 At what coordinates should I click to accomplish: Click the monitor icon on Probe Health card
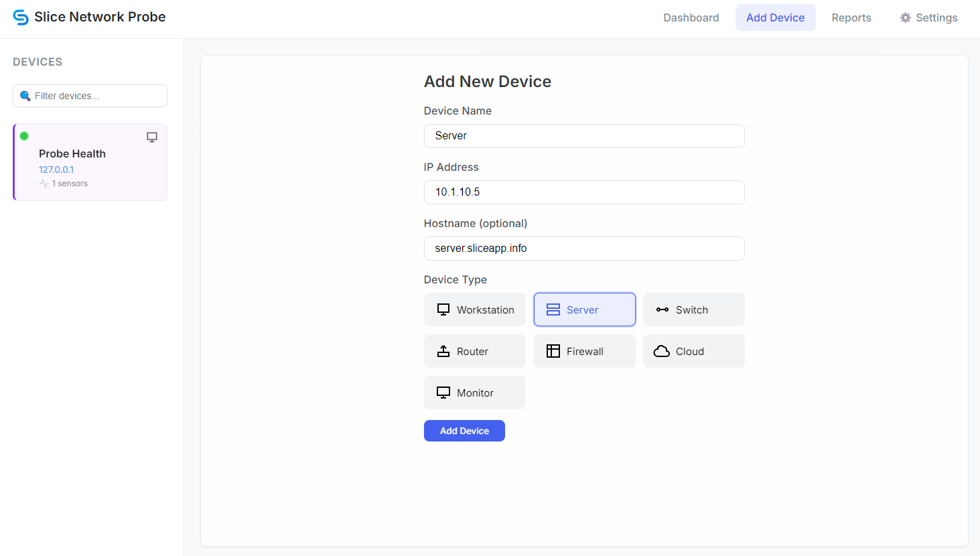point(152,136)
